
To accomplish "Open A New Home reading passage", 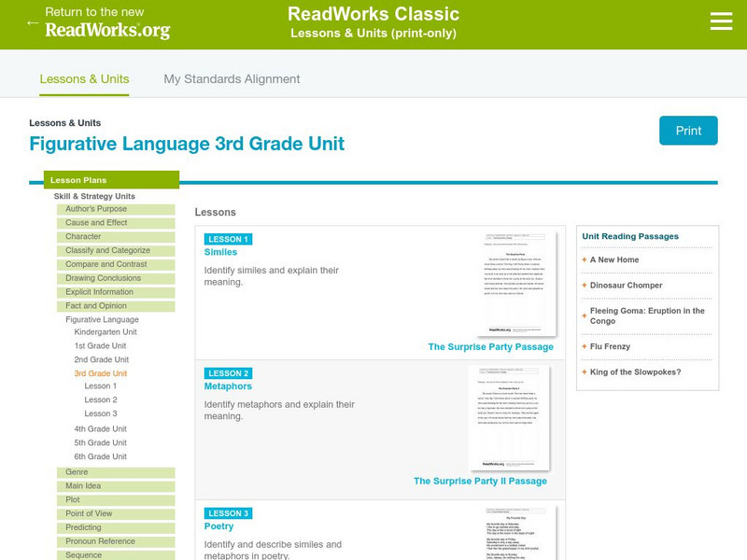I will click(x=614, y=259).
